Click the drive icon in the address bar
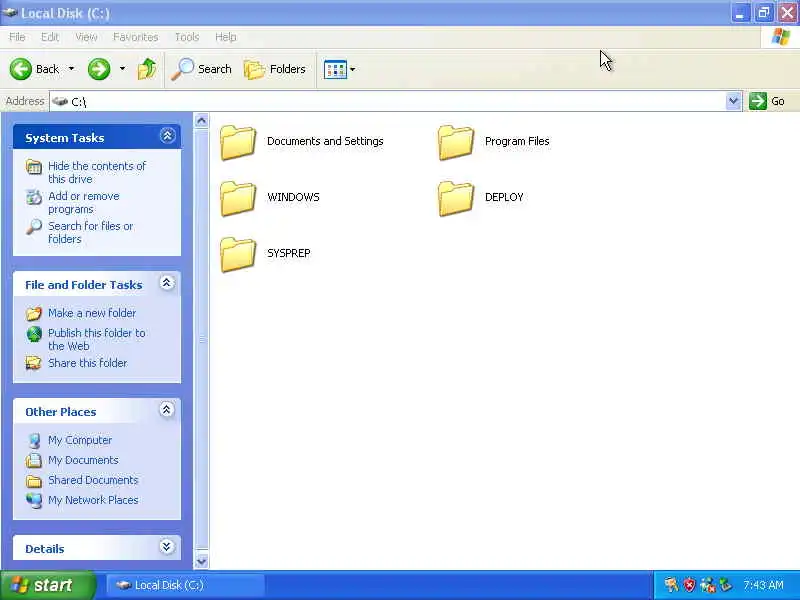The width and height of the screenshot is (800, 600). pos(60,101)
